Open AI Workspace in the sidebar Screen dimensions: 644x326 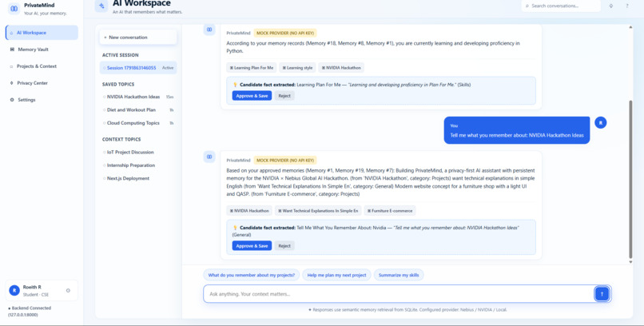[42, 33]
